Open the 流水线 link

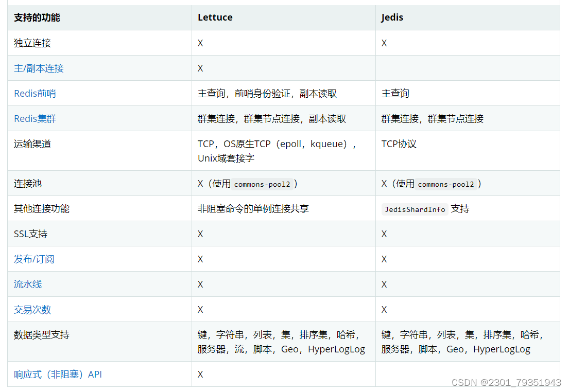tap(28, 284)
